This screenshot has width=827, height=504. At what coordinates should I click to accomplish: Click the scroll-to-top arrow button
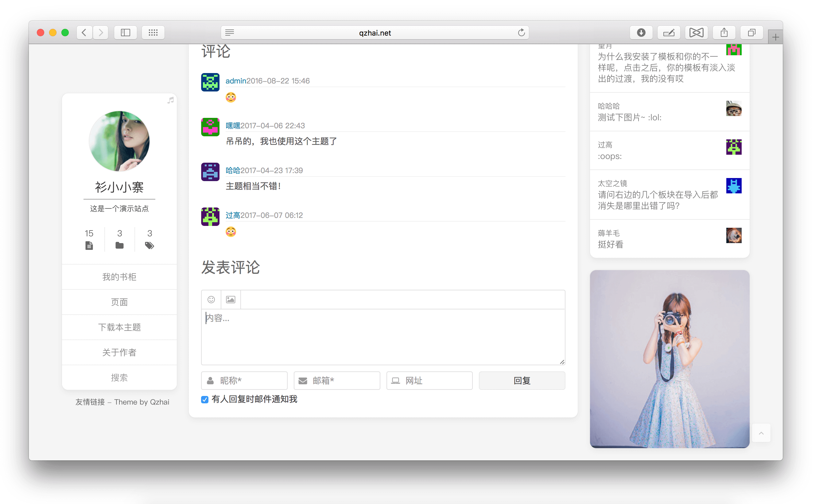coord(761,433)
